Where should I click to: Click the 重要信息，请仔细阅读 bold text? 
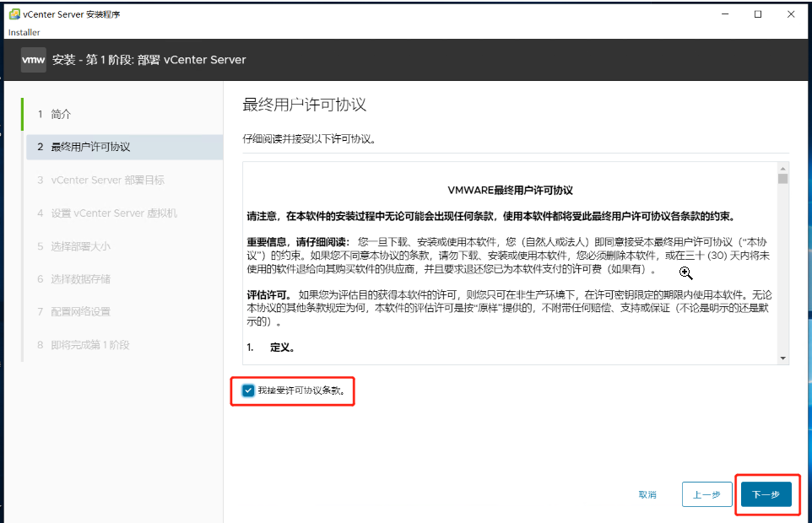click(298, 242)
